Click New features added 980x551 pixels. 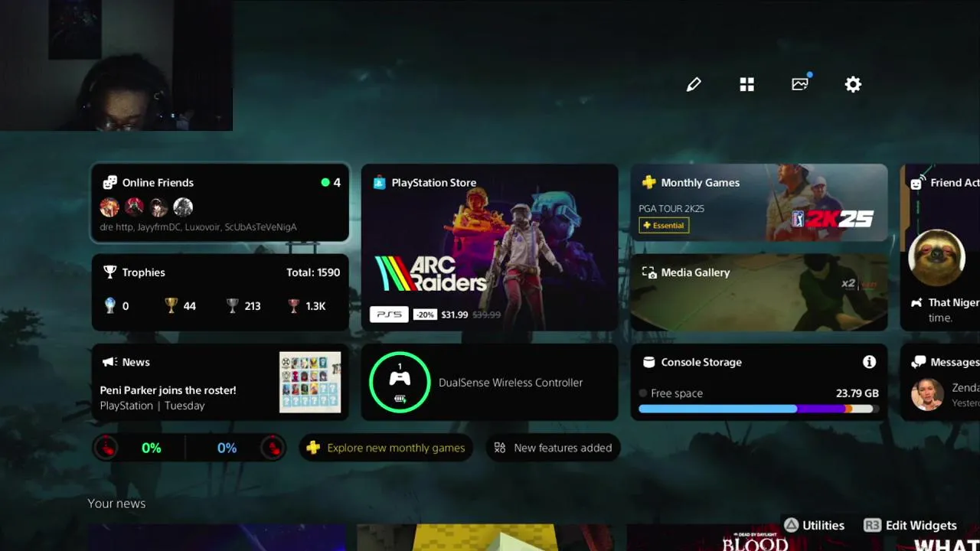pos(553,448)
